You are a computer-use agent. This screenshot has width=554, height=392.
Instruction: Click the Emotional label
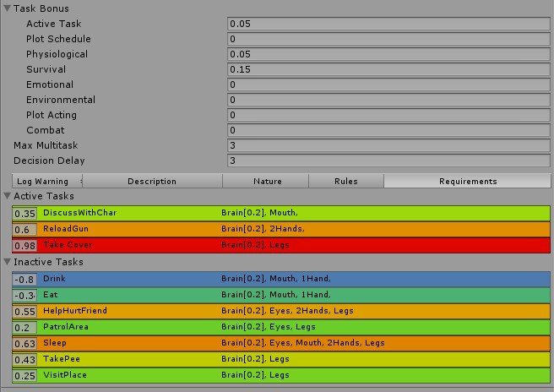tap(50, 84)
